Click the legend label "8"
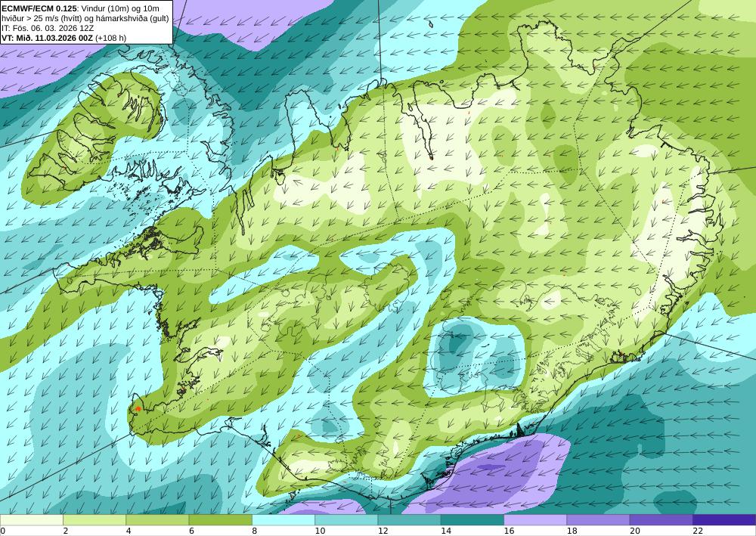This screenshot has height=536, width=756. 254,531
